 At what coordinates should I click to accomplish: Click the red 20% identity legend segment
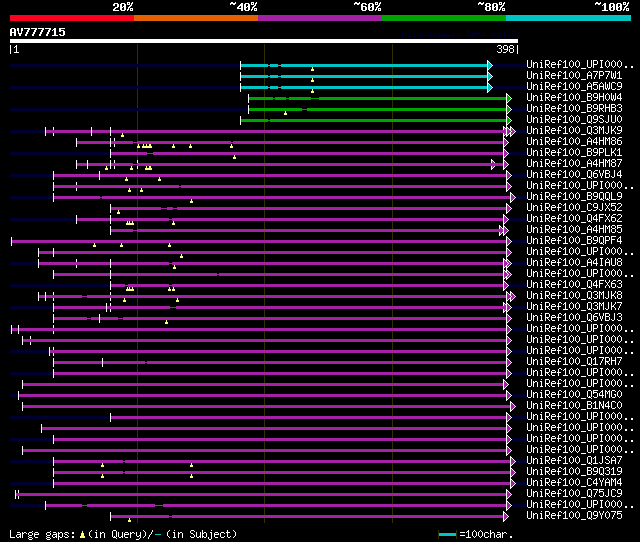72,18
